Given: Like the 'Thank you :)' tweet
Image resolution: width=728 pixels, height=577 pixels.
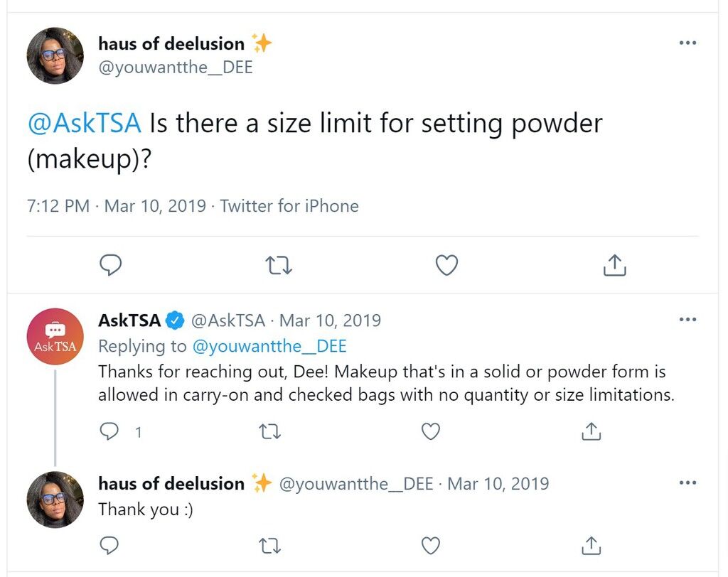Looking at the screenshot, I should [430, 546].
